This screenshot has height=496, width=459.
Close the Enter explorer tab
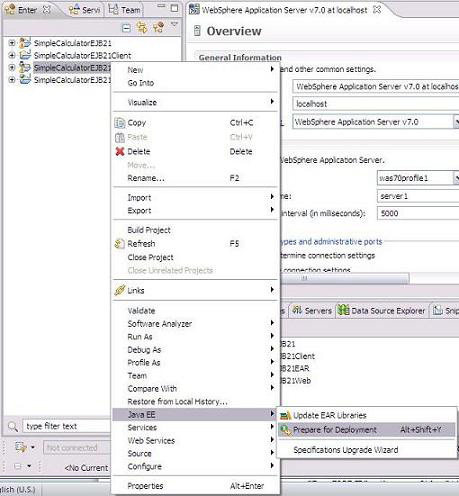pos(47,9)
